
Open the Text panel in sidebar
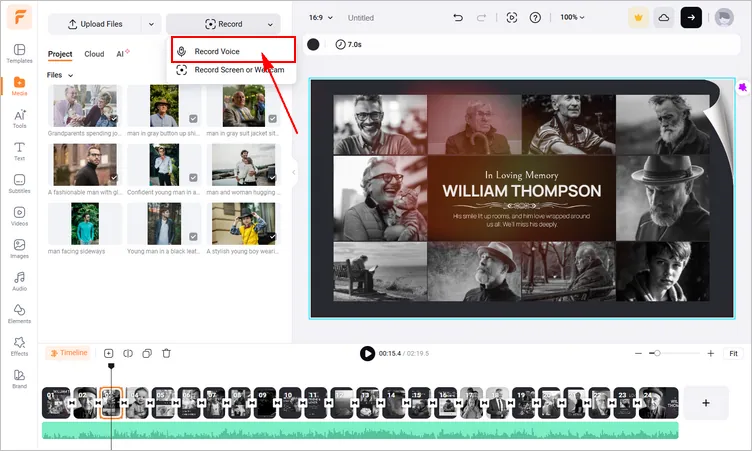(19, 151)
